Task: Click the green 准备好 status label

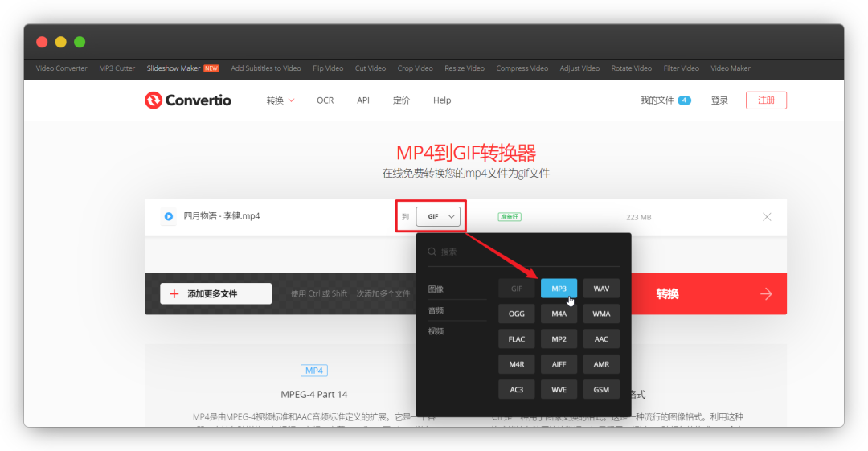Action: tap(510, 216)
